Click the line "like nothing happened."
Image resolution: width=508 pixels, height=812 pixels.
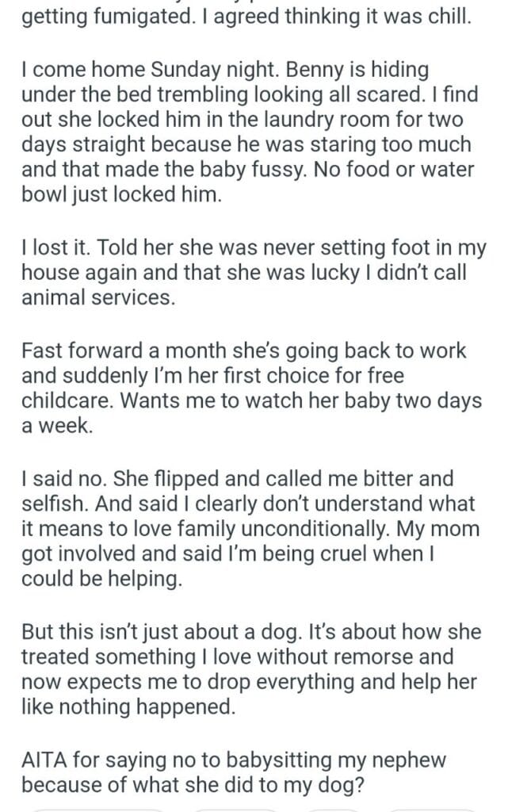(x=128, y=707)
